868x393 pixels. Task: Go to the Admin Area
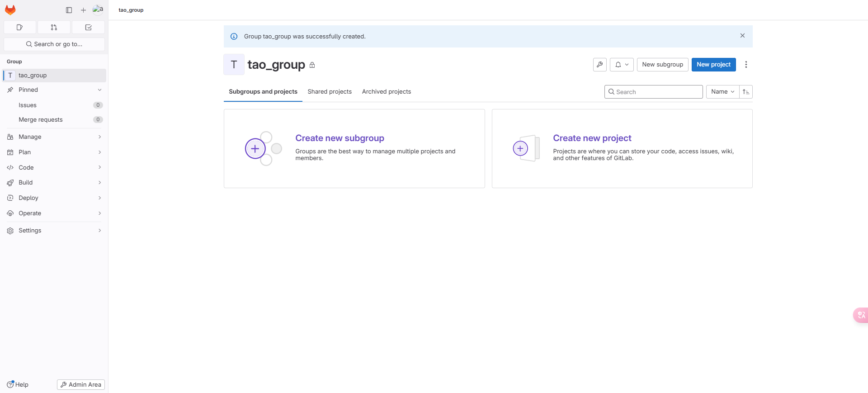(x=81, y=384)
